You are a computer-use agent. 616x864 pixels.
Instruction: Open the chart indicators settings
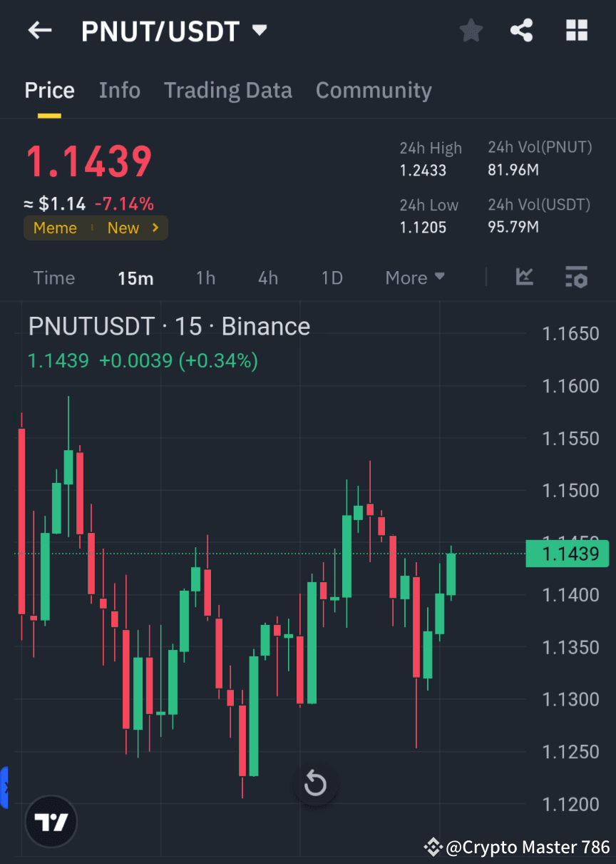[576, 278]
